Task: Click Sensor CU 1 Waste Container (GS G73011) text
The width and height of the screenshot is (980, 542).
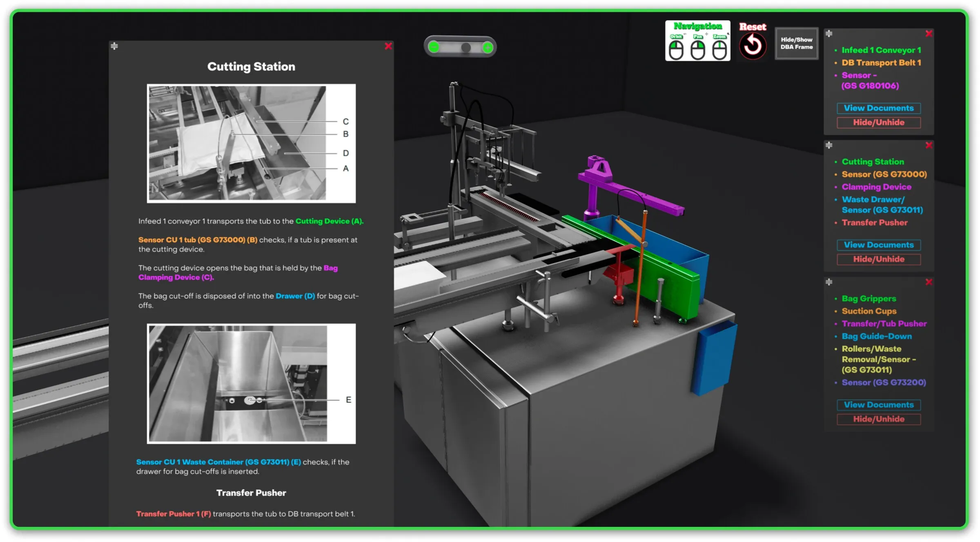Action: pyautogui.click(x=218, y=462)
